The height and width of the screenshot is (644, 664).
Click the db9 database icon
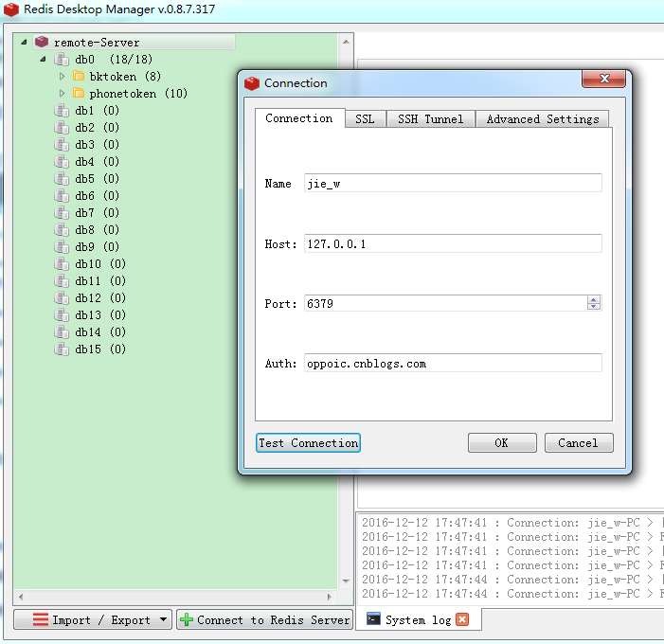coord(62,247)
